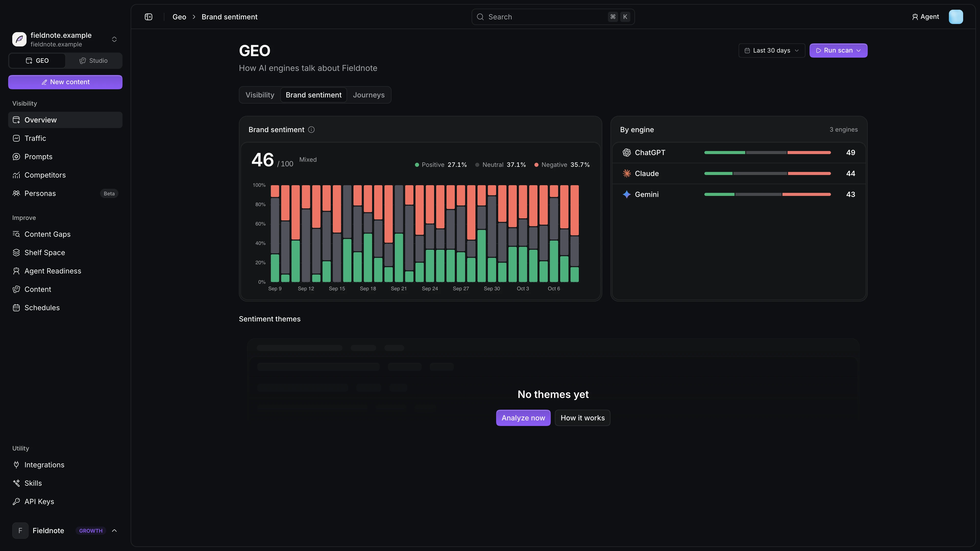Focus the Search field

tap(553, 17)
